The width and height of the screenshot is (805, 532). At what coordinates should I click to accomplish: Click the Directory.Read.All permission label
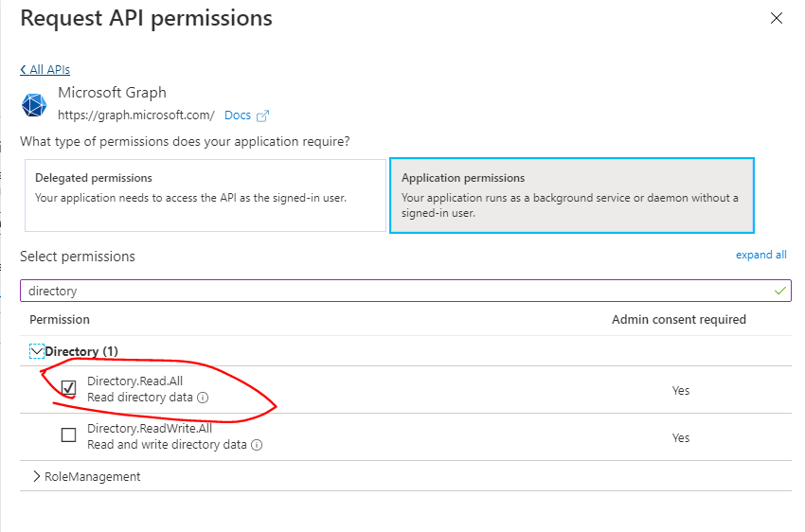tap(135, 381)
